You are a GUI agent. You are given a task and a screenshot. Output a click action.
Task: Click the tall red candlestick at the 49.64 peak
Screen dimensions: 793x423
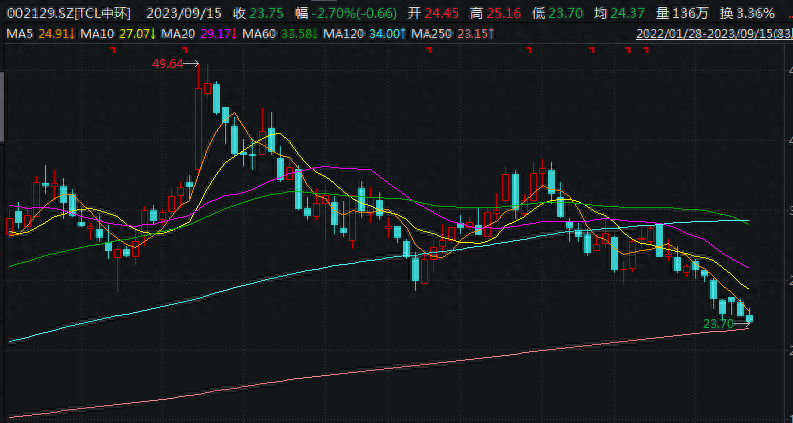(198, 129)
